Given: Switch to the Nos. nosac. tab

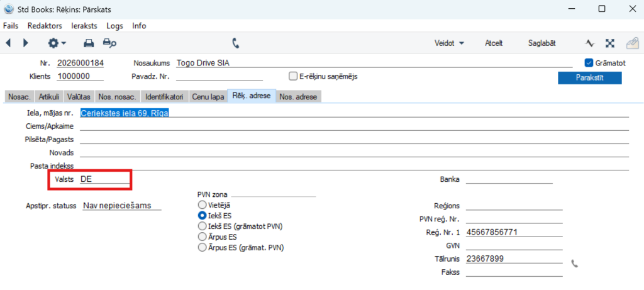Looking at the screenshot, I should (x=118, y=97).
